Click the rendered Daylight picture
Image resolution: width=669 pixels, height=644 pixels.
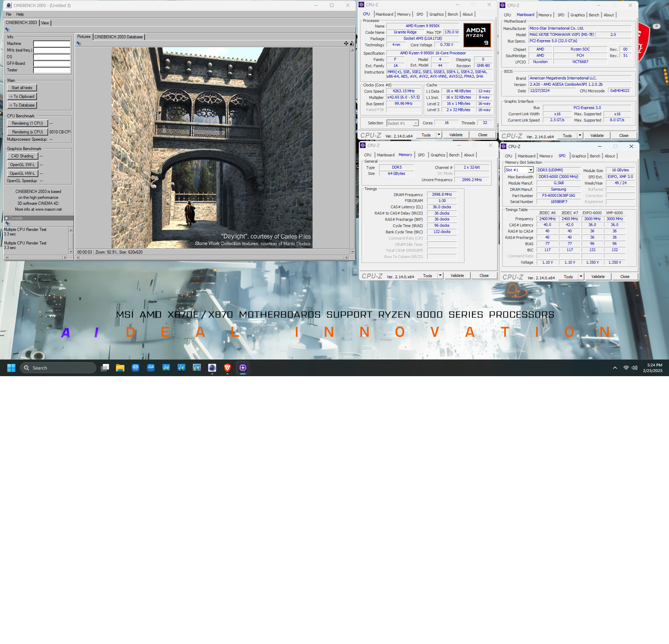pos(212,148)
